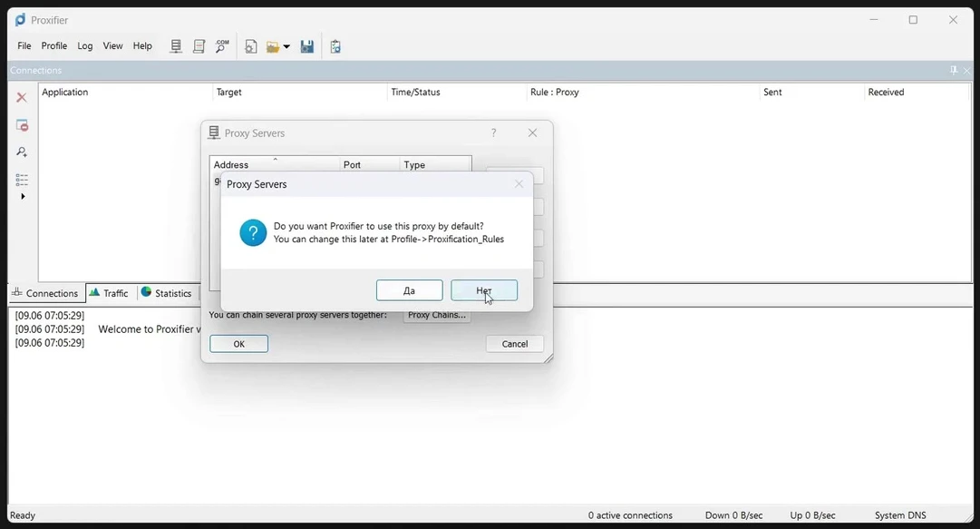Sort by Address column in proxy list
980x529 pixels.
point(275,164)
